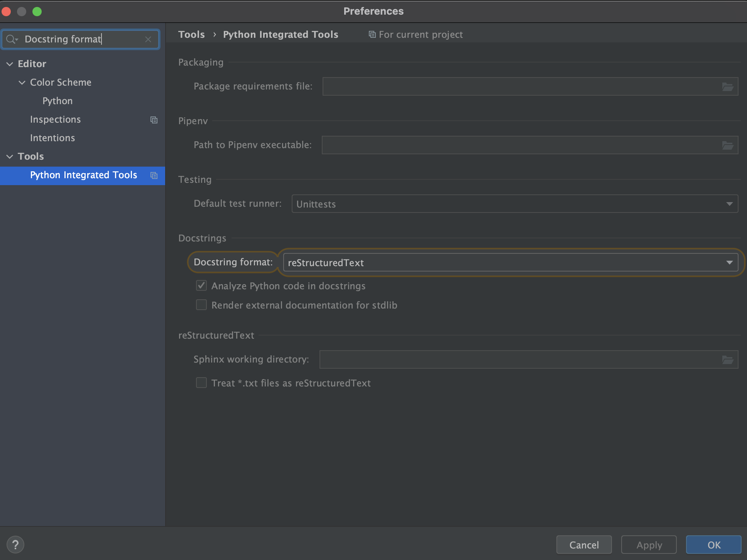
Task: Browse for a Package requirements file
Action: click(727, 86)
